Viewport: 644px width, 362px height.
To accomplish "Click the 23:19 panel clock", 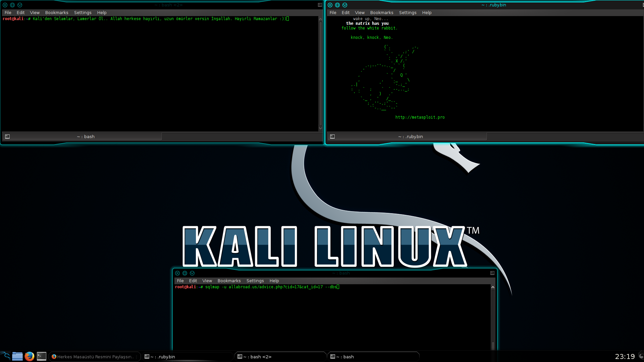I will [625, 357].
